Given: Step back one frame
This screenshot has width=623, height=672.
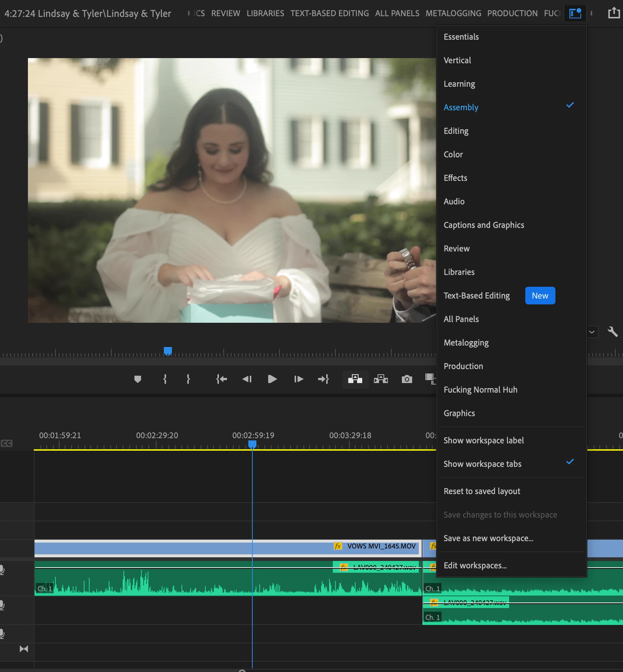Looking at the screenshot, I should pos(247,379).
